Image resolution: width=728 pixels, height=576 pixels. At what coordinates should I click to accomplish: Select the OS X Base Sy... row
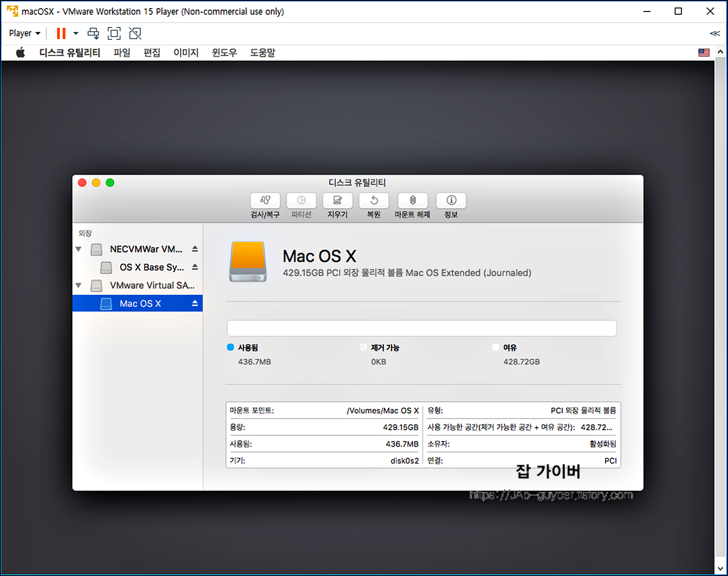point(138,267)
